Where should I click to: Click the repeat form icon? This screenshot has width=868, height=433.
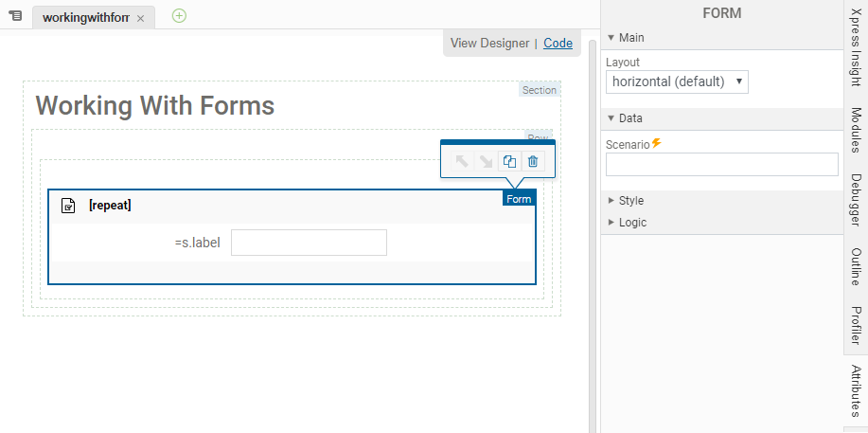pyautogui.click(x=68, y=206)
